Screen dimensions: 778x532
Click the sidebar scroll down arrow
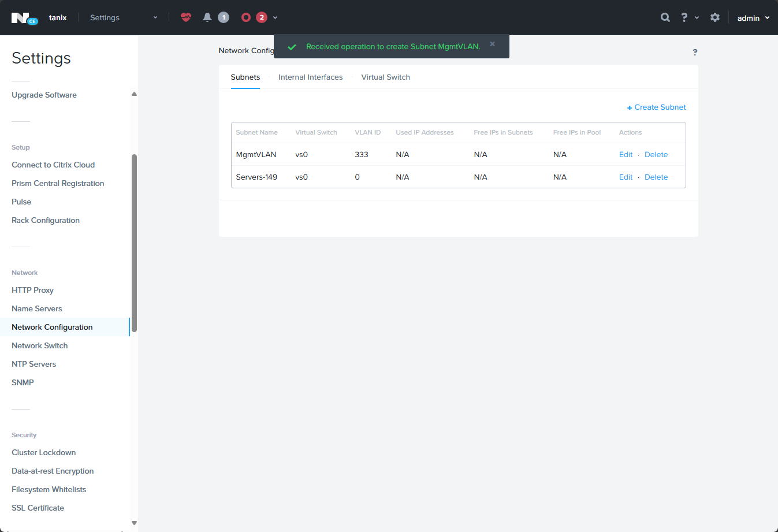tap(134, 523)
